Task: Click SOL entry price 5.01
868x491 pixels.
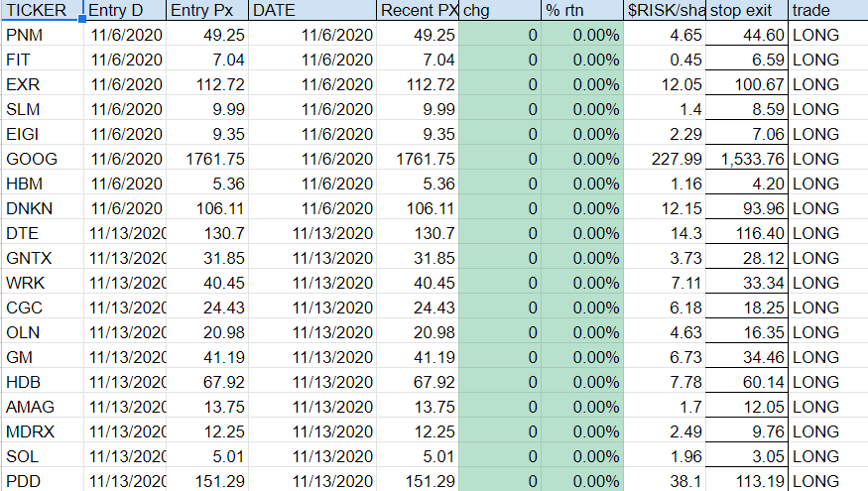Action: [x=207, y=456]
